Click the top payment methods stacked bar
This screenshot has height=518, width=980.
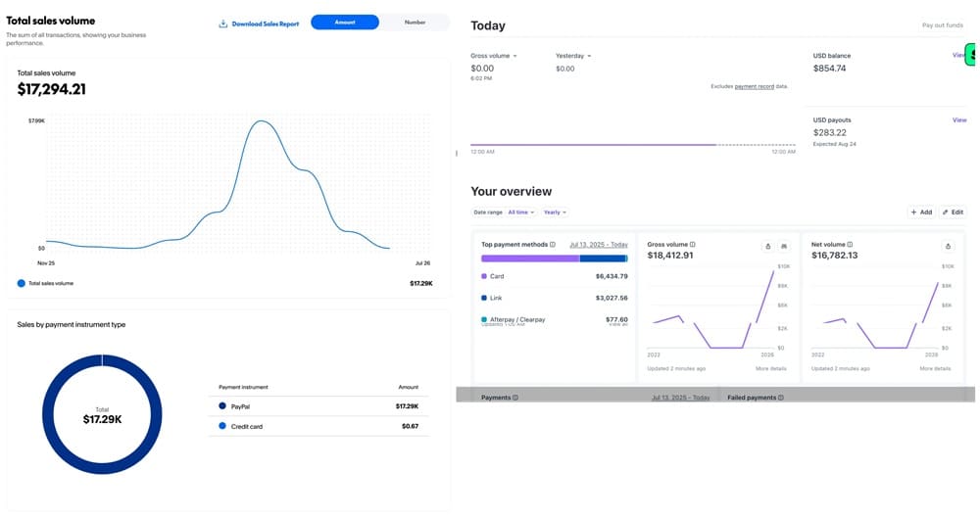click(554, 259)
